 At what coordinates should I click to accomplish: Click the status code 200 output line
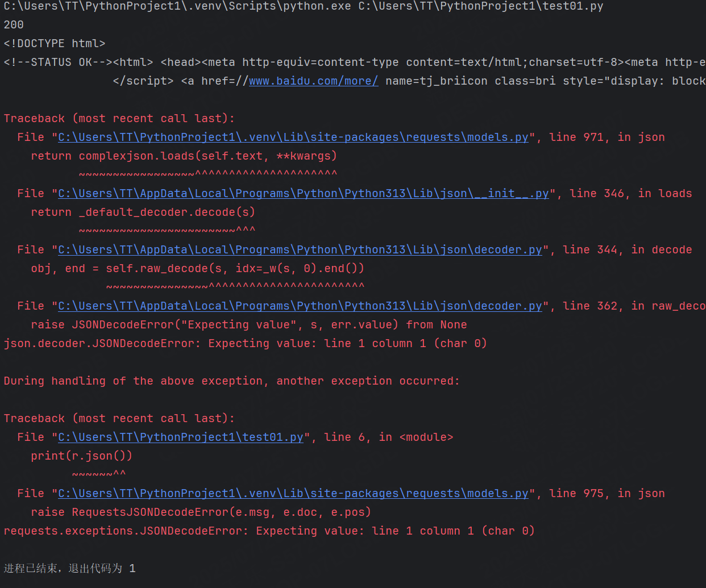click(x=14, y=24)
